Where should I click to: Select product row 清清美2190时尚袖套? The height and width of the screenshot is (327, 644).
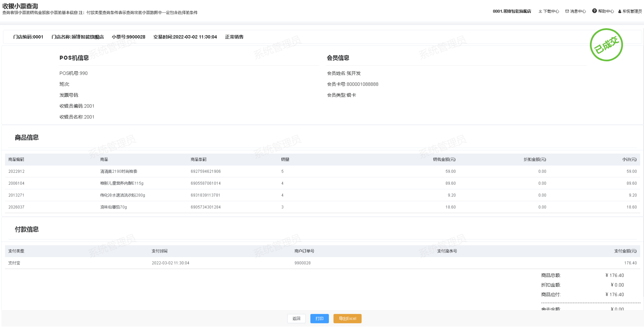pos(119,171)
